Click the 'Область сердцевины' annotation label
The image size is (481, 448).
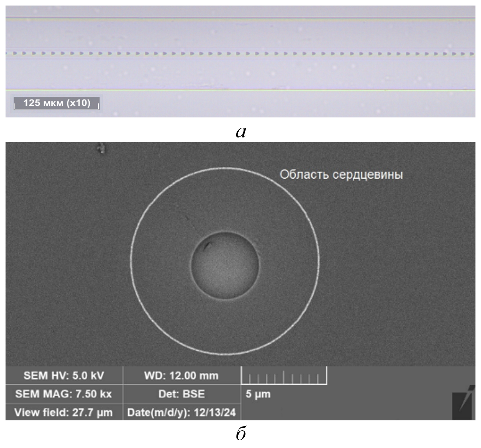(341, 174)
